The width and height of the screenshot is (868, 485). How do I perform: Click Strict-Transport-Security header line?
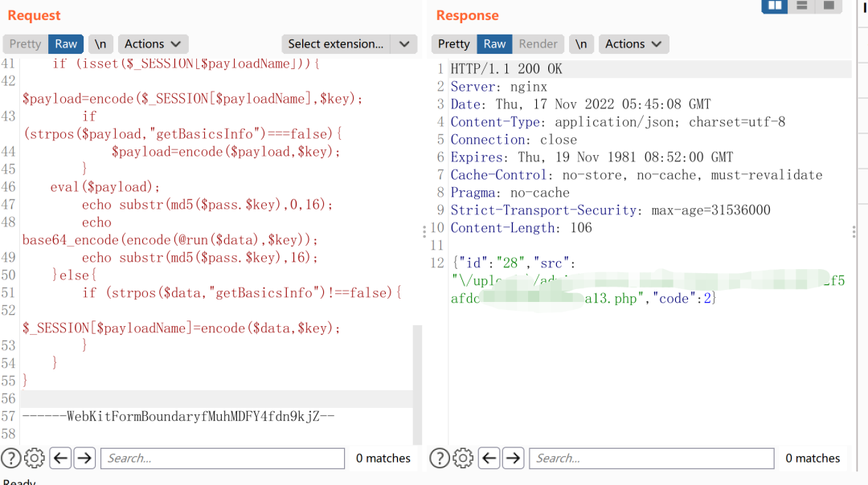(x=610, y=210)
